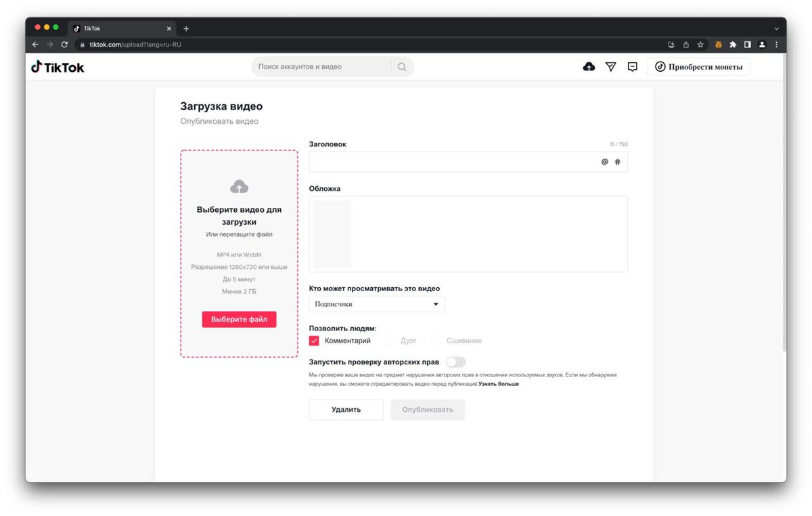Image resolution: width=812 pixels, height=516 pixels.
Task: Check the Сшивание checkbox
Action: pyautogui.click(x=436, y=341)
